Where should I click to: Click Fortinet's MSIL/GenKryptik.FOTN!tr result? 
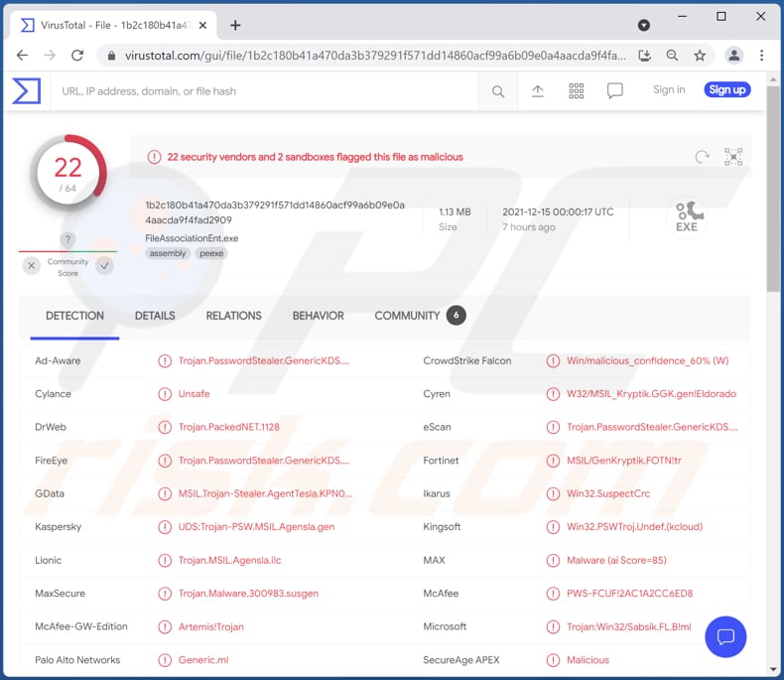(x=624, y=461)
